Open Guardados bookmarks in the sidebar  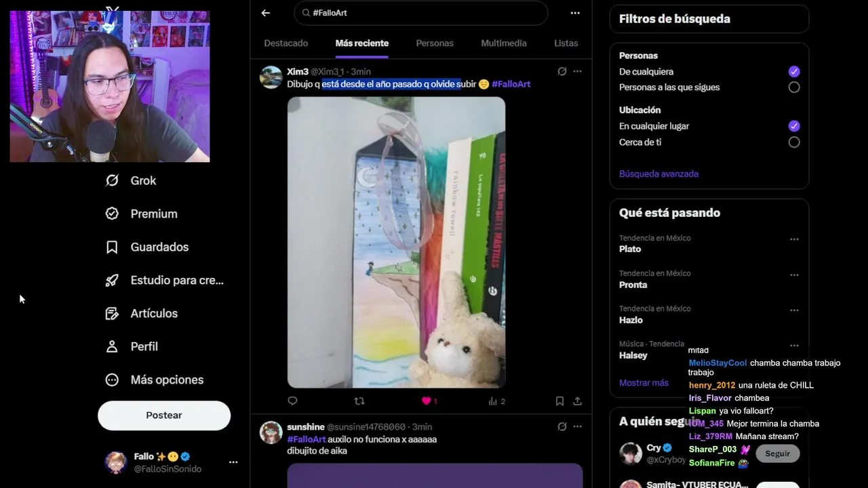146,247
